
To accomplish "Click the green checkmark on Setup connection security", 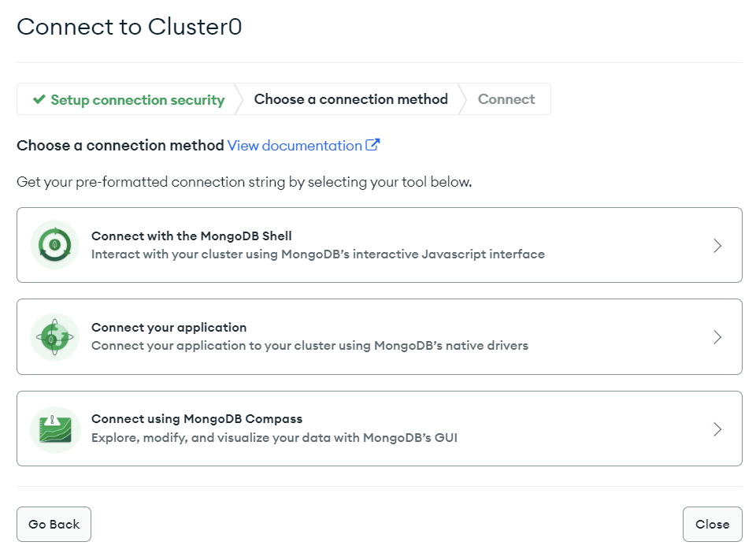I will [x=39, y=99].
